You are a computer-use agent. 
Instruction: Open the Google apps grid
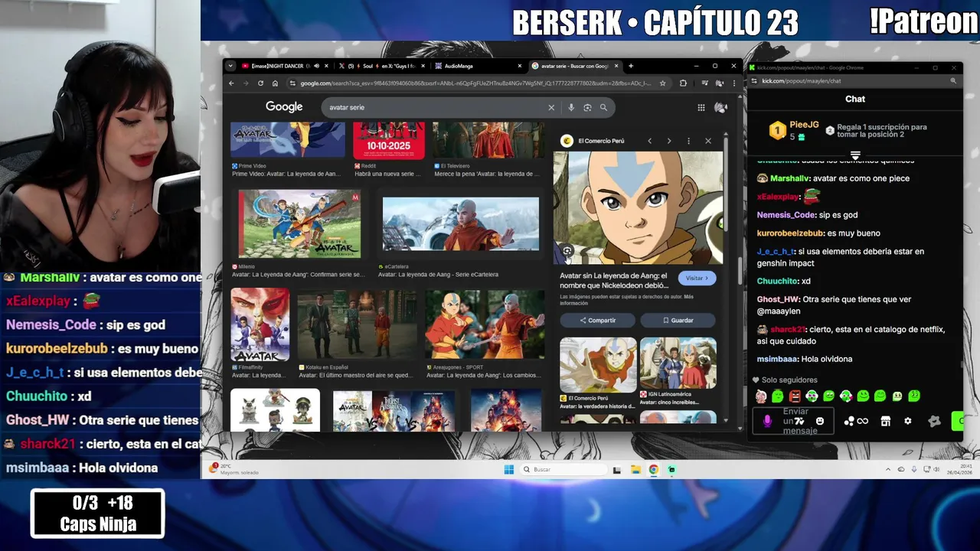(x=701, y=108)
